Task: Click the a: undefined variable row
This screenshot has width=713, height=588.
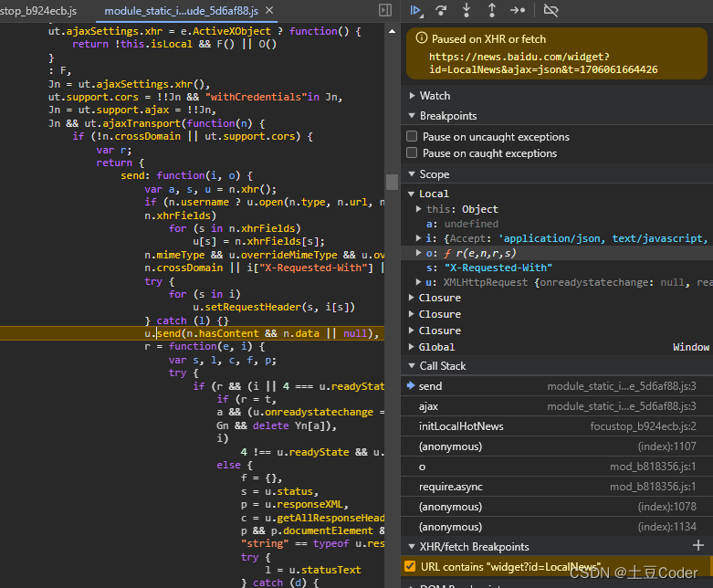Action: [x=557, y=224]
